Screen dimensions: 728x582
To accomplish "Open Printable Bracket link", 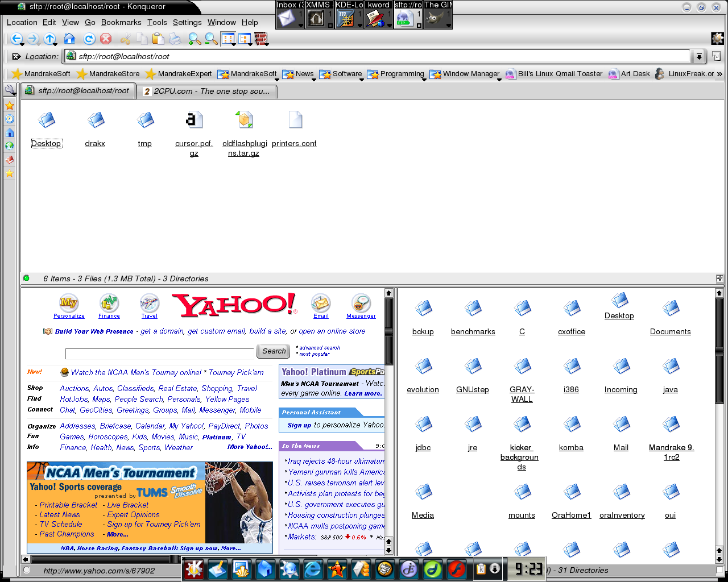I will 68,505.
